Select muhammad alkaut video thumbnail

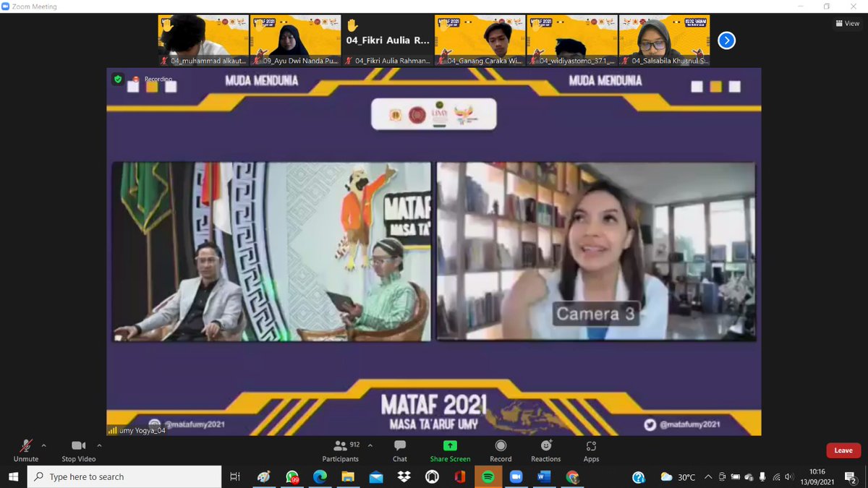click(x=203, y=40)
